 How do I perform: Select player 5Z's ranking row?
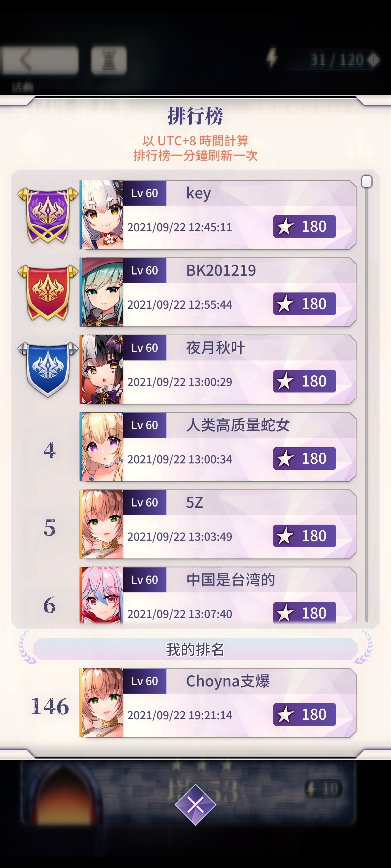(218, 524)
